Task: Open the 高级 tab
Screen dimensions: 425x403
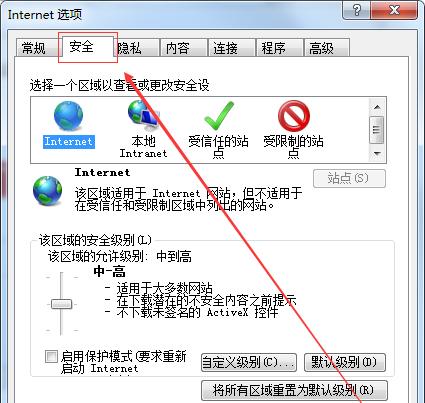Action: 326,48
